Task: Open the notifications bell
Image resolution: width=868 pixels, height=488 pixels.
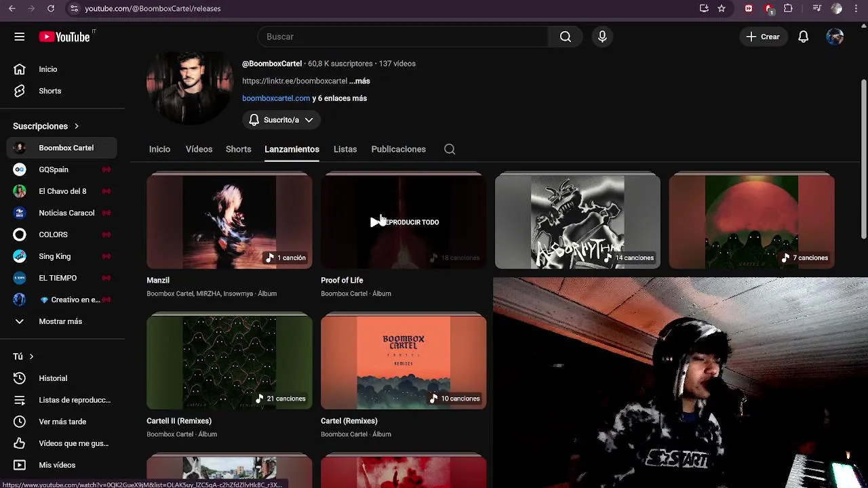Action: tap(803, 37)
